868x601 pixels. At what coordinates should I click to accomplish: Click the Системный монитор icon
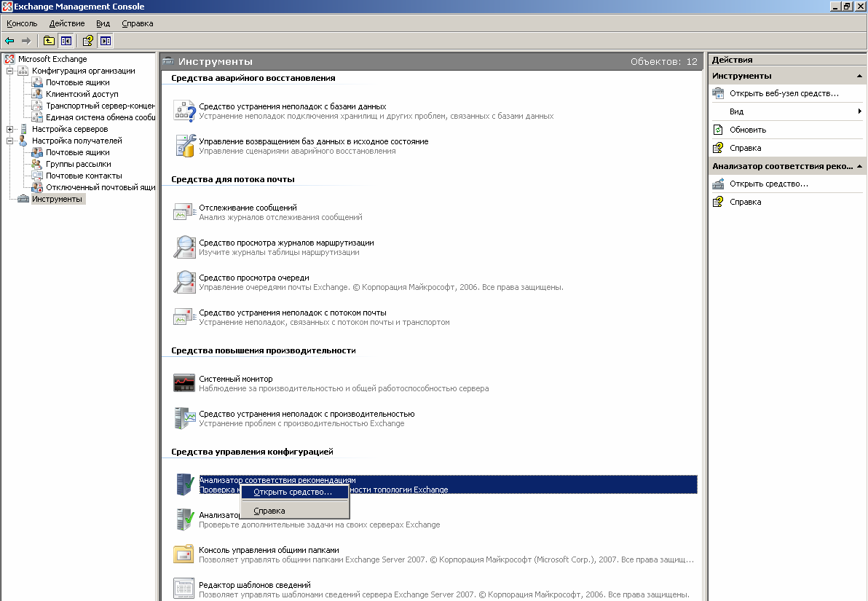(184, 383)
